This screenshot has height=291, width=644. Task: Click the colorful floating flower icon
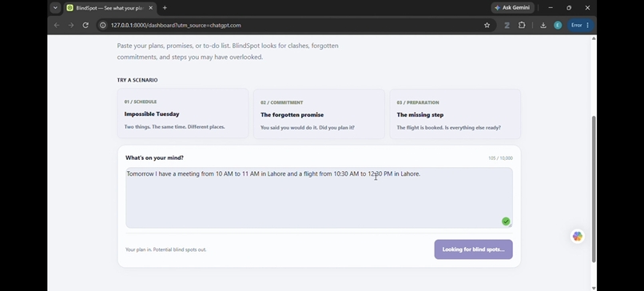[x=578, y=237]
